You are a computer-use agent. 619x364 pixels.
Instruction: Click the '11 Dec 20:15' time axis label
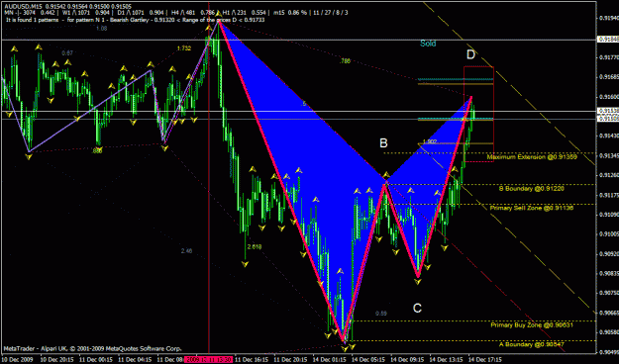290,360
